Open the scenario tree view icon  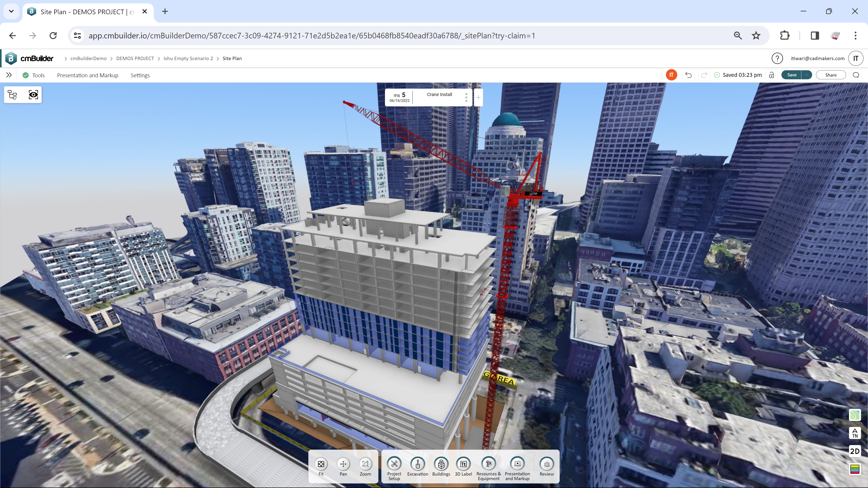pos(12,95)
